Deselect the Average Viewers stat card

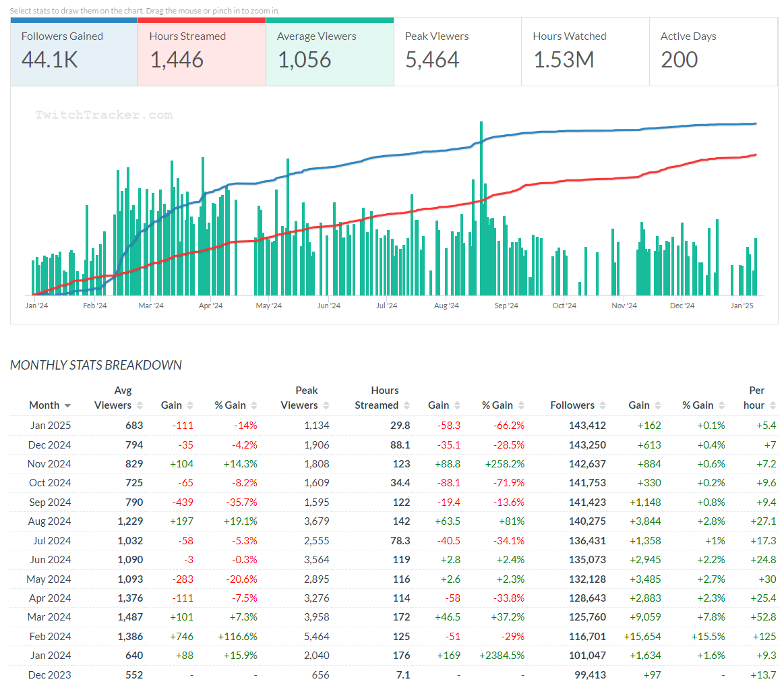tap(330, 52)
